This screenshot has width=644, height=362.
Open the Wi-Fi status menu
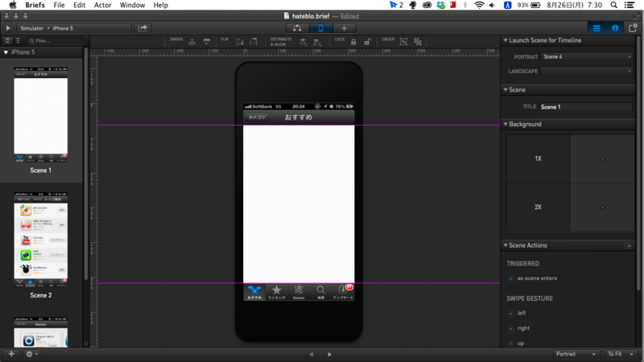(479, 5)
